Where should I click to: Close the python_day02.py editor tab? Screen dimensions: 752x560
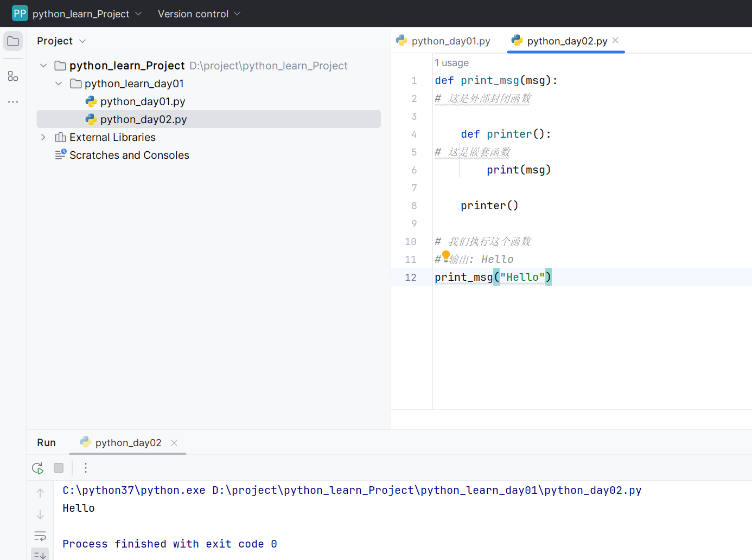[x=615, y=40]
